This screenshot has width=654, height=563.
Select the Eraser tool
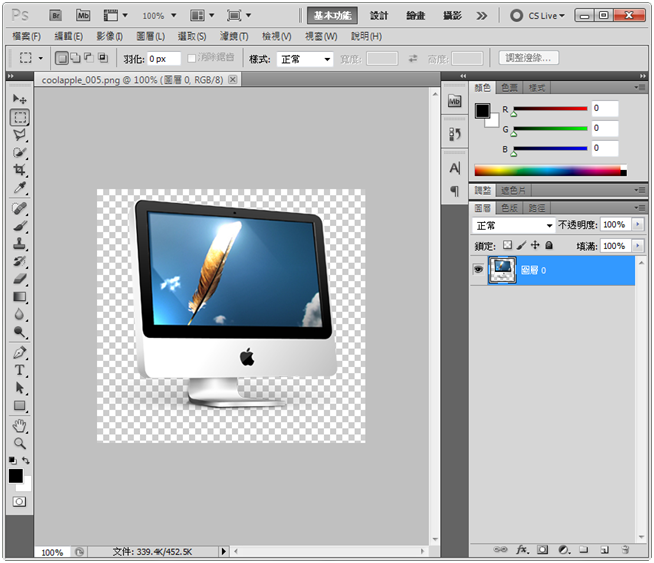[x=19, y=279]
